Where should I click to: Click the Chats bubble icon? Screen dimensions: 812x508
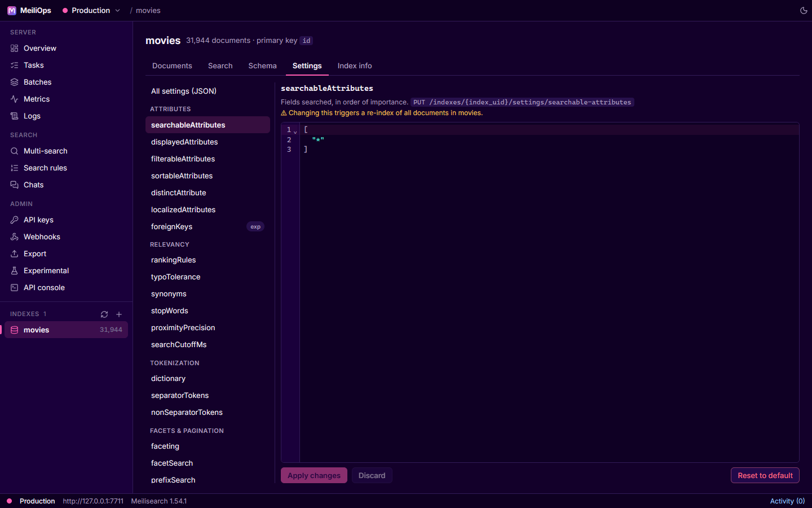[x=15, y=185]
